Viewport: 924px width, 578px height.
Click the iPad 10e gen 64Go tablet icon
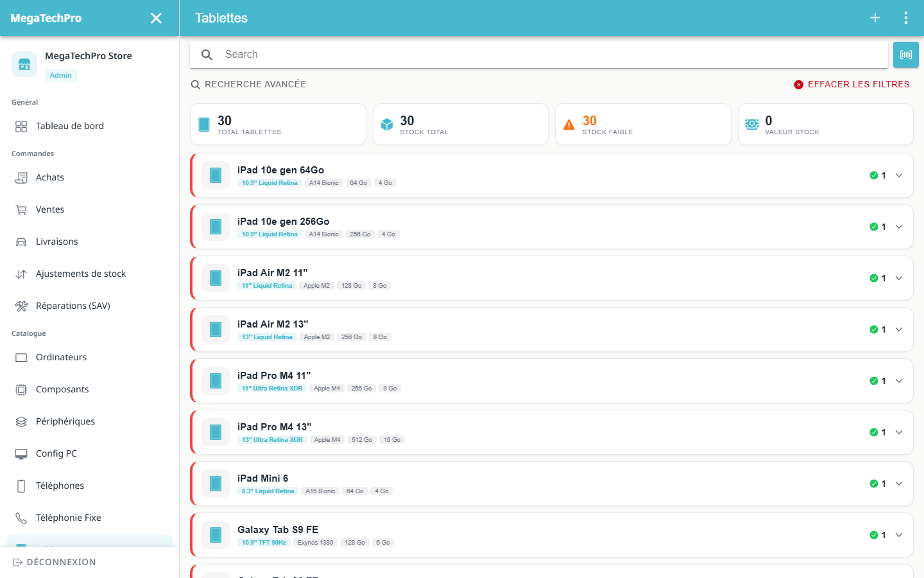click(216, 175)
